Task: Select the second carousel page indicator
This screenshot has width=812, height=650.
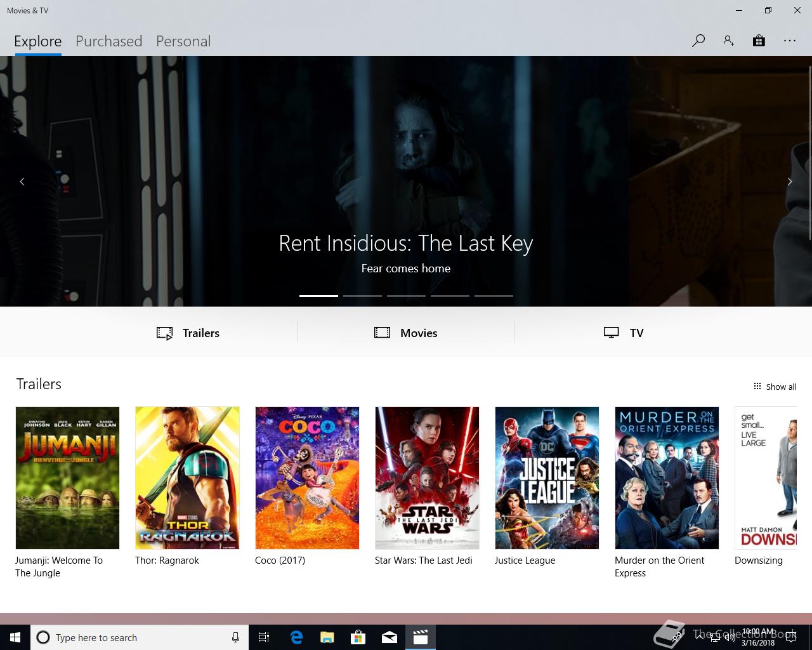Action: 362,296
